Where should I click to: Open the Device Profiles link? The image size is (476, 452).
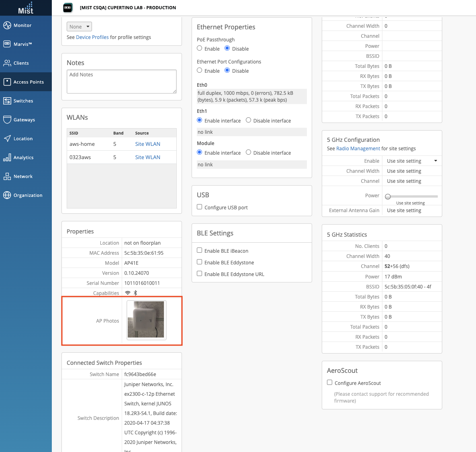click(x=92, y=37)
